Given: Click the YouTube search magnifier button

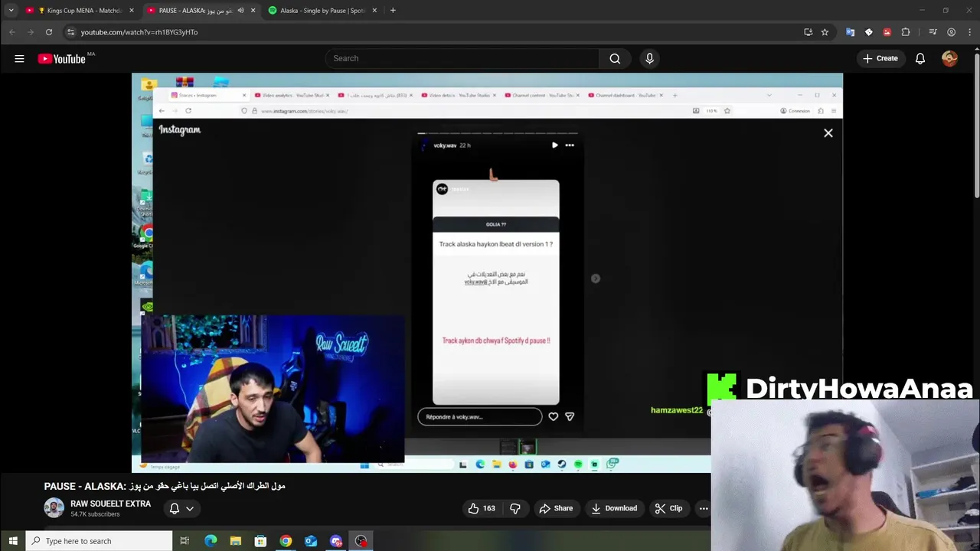Looking at the screenshot, I should pos(615,58).
